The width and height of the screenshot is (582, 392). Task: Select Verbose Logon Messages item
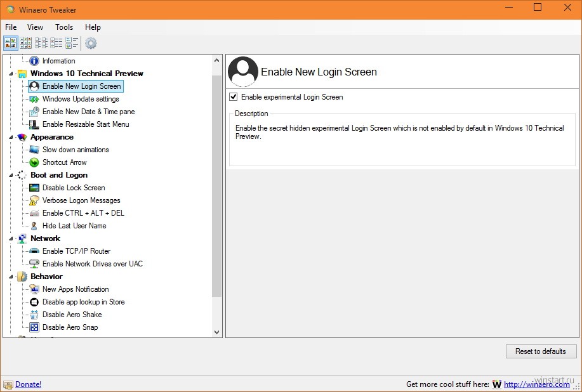[x=81, y=200]
